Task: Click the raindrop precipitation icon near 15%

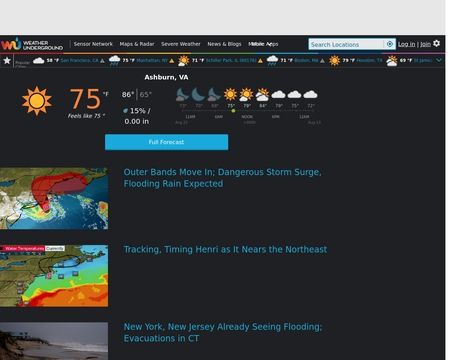Action: [125, 111]
